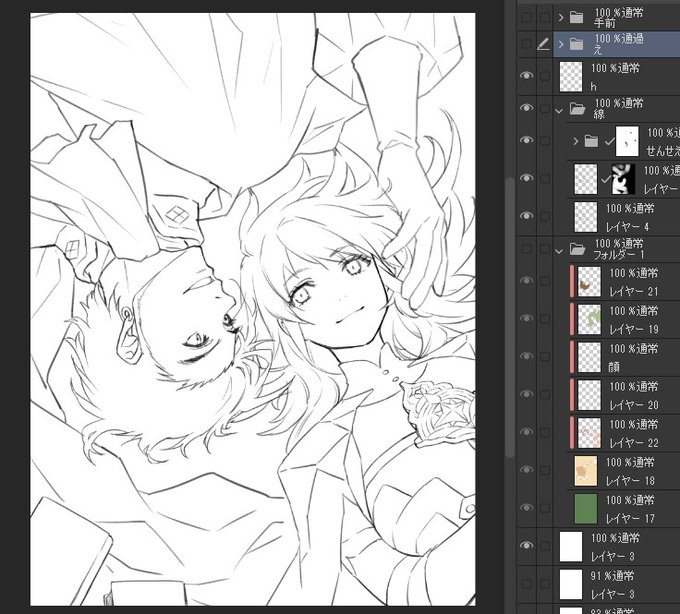
Task: Collapse フォルダー 1
Action: tap(559, 251)
